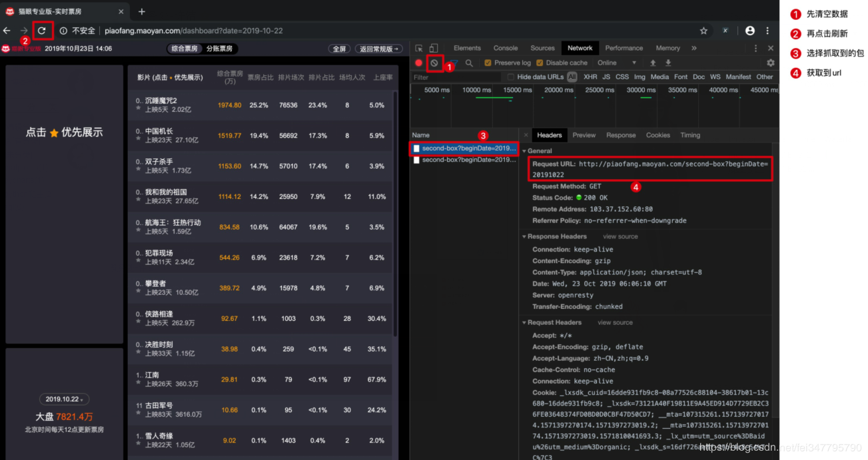The image size is (868, 460).
Task: Click the address bar URL
Action: point(194,31)
